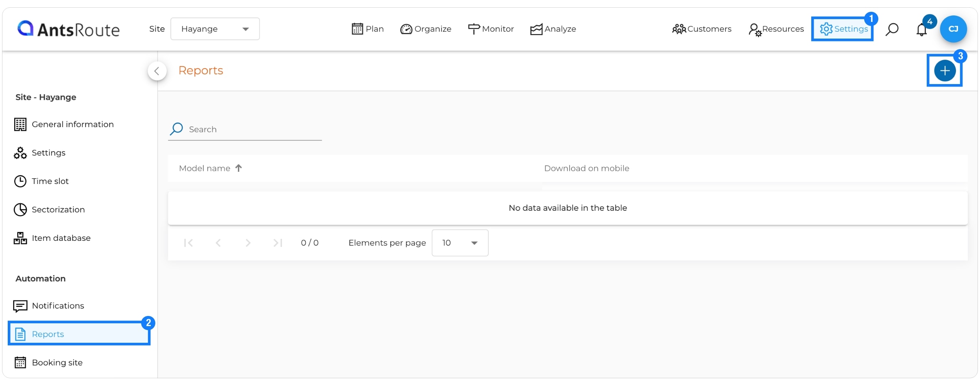Open General information in sidebar
This screenshot has width=980, height=385.
coord(64,124)
